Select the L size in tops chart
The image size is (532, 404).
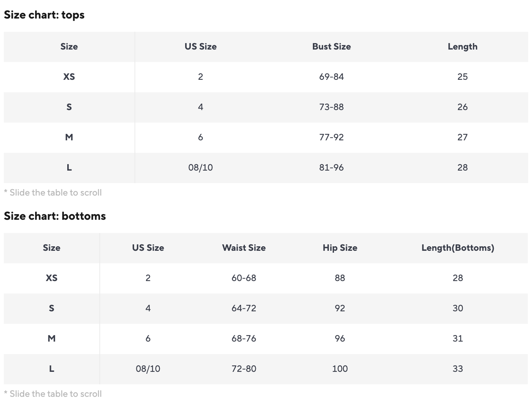[69, 168]
